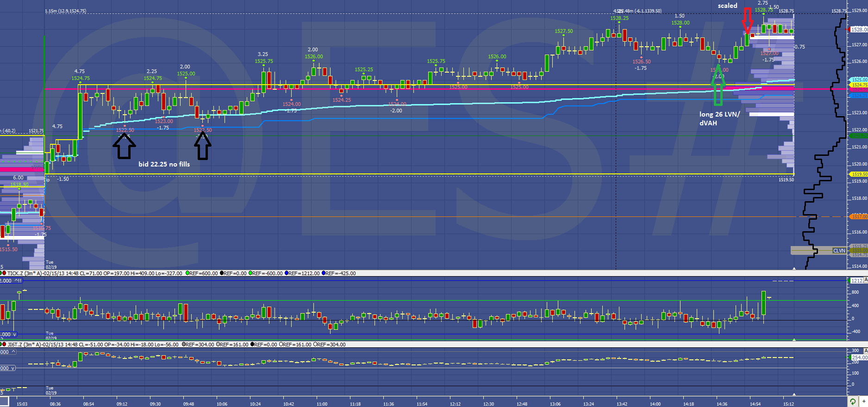Screen dimensions: 868x407
Task: Click the 15:12 time axis label
Action: pos(788,404)
